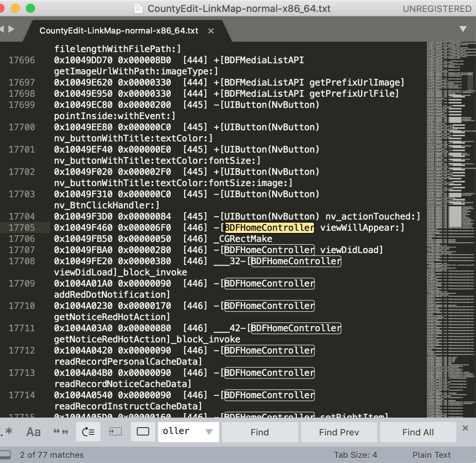Click size 0x000006F0 on line 17705
This screenshot has width=476, height=463.
pyautogui.click(x=144, y=228)
